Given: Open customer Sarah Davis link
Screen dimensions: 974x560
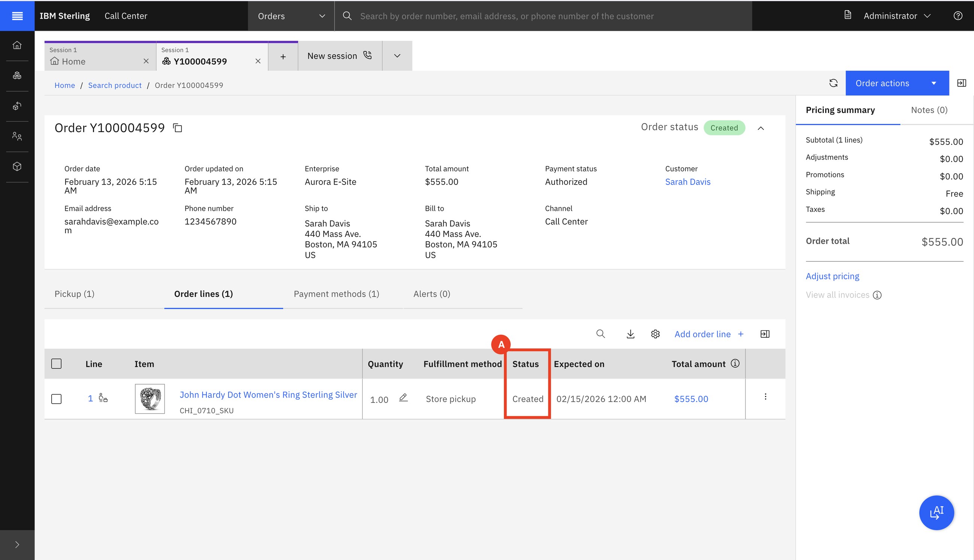Looking at the screenshot, I should point(688,182).
